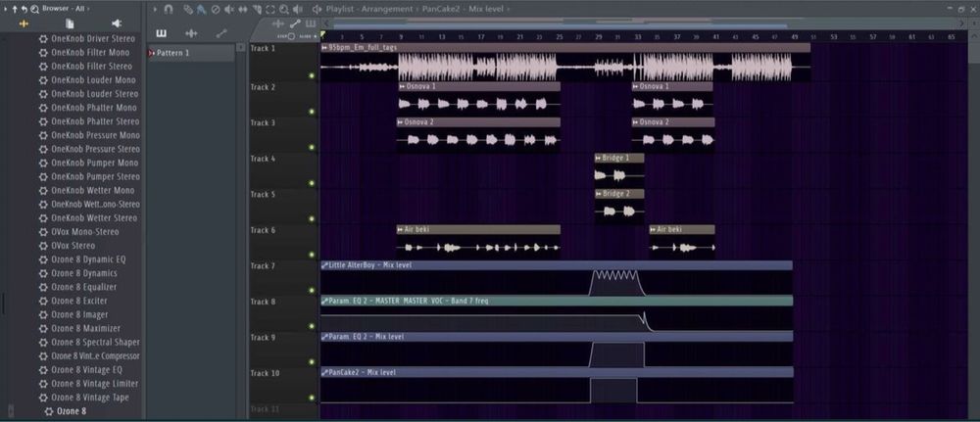Toggle the STEP editing switch
Image resolution: width=980 pixels, height=422 pixels.
287,36
